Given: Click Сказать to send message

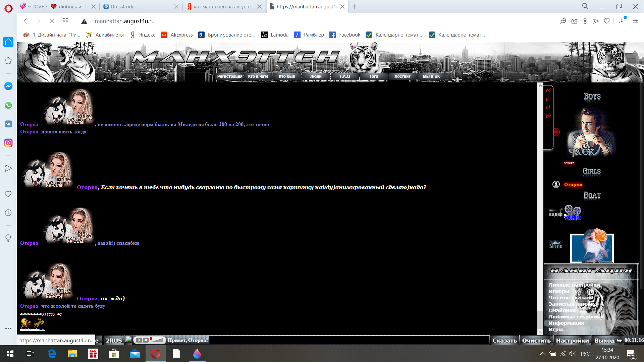Looking at the screenshot, I should [x=505, y=341].
